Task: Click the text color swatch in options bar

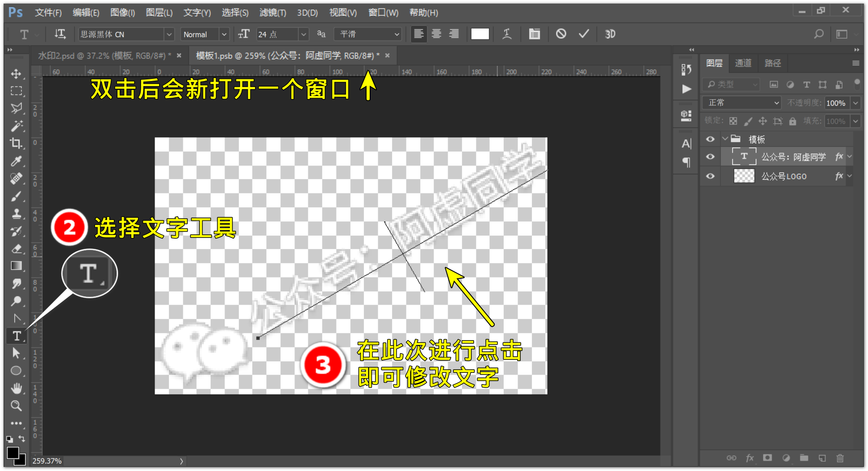Action: coord(480,34)
